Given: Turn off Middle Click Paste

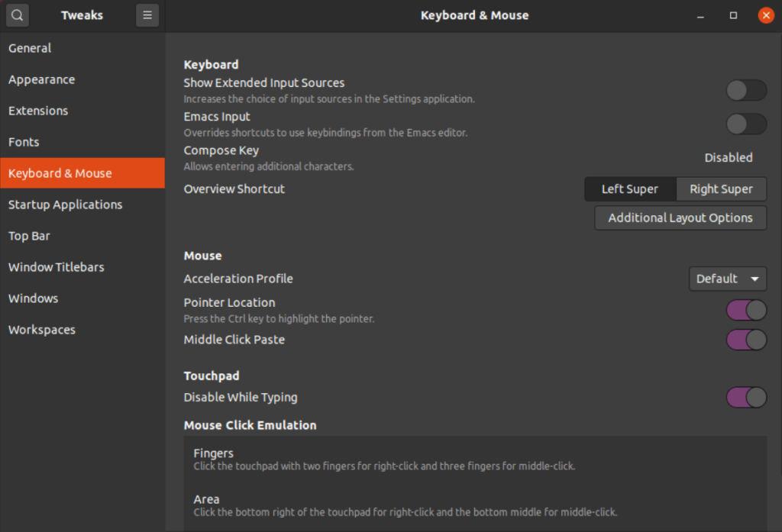Looking at the screenshot, I should point(745,340).
